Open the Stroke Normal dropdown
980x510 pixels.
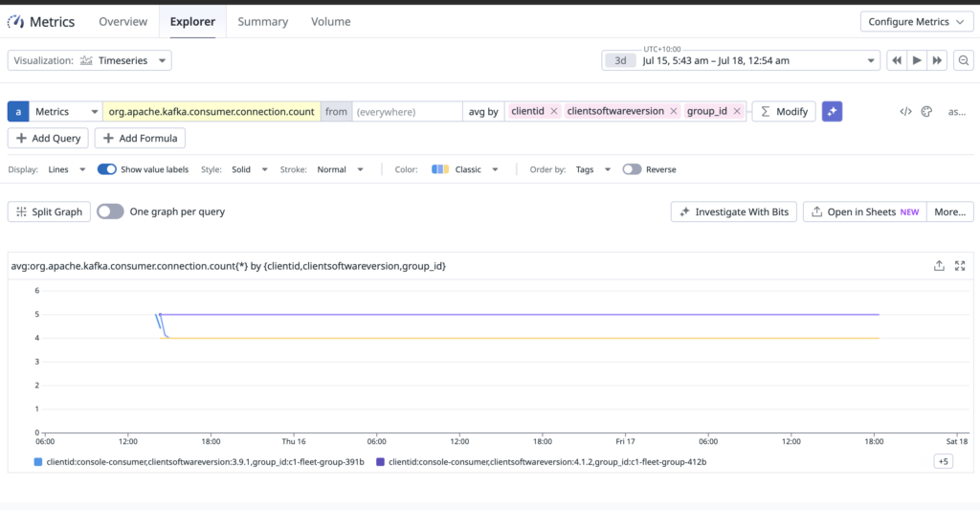point(340,169)
